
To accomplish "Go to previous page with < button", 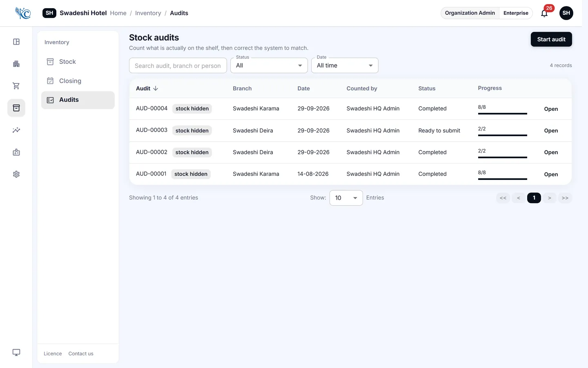I will click(x=519, y=198).
